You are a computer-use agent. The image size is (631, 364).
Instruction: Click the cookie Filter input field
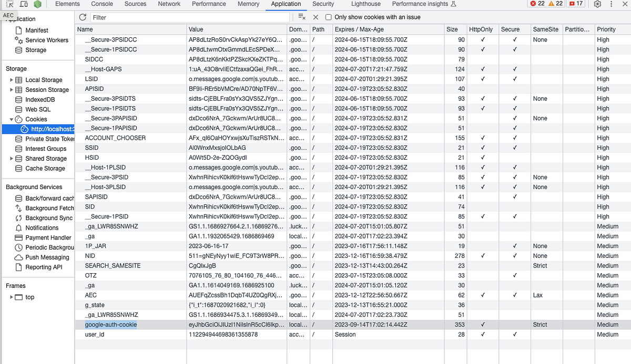coord(189,17)
